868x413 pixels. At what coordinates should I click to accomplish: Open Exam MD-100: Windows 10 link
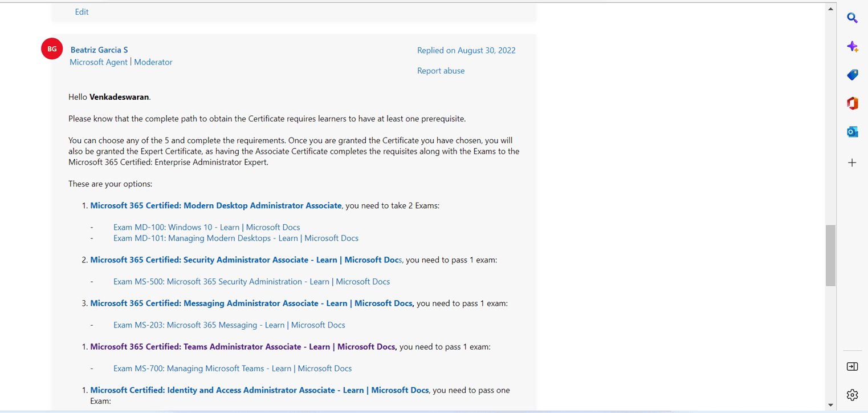pyautogui.click(x=206, y=227)
